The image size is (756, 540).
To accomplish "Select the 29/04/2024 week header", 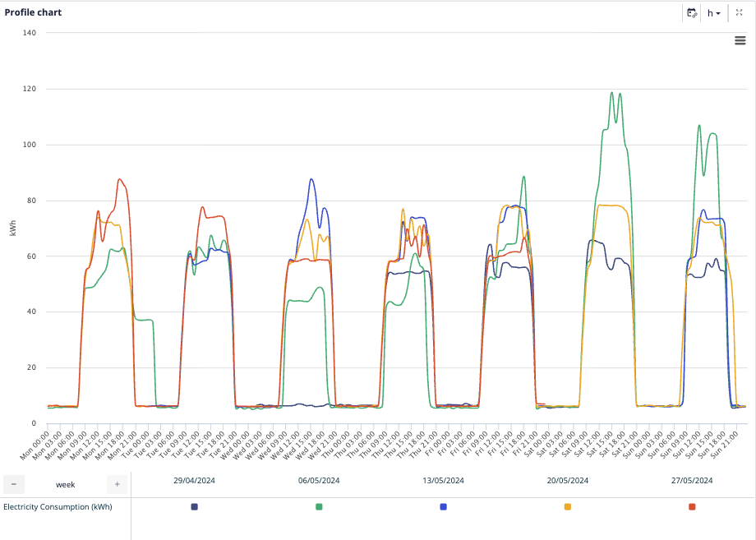I will point(194,480).
